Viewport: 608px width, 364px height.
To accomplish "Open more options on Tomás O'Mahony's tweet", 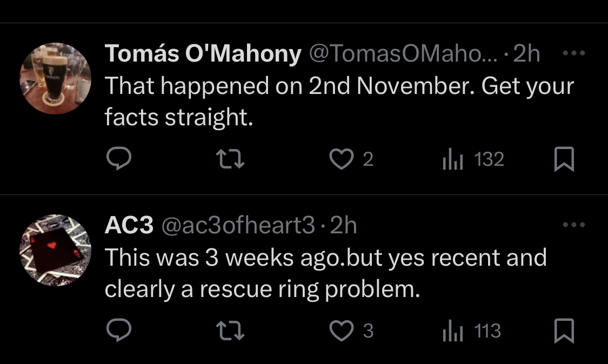I will tap(574, 53).
